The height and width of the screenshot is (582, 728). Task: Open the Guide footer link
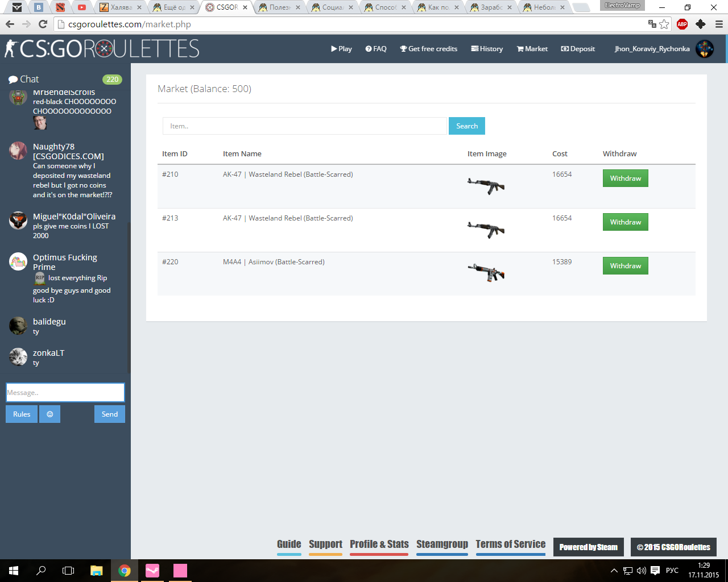[289, 545]
